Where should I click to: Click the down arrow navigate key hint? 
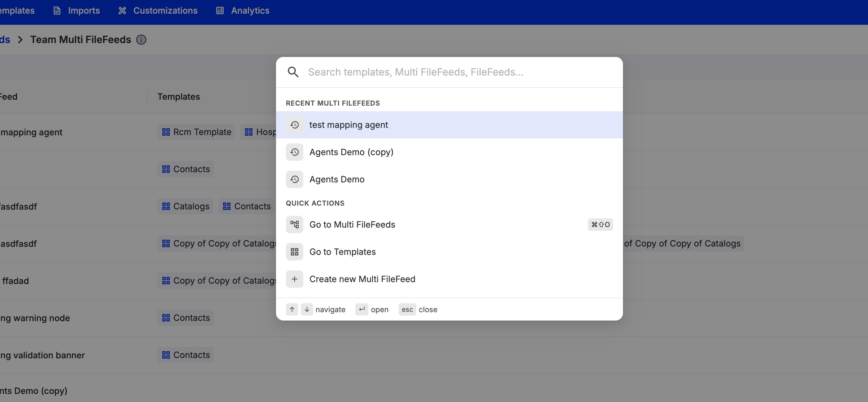[x=307, y=309]
